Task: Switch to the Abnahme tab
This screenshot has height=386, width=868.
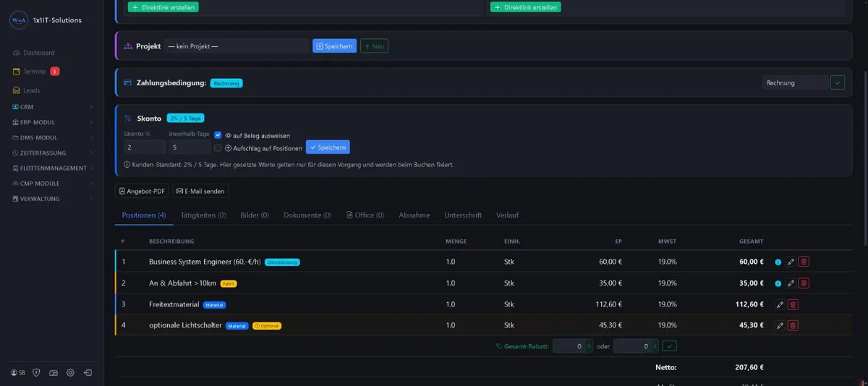Action: pyautogui.click(x=414, y=215)
